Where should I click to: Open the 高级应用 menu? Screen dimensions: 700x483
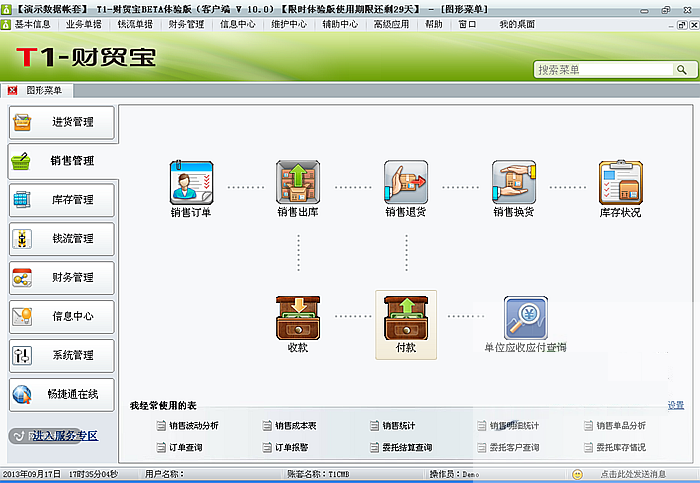tap(392, 24)
